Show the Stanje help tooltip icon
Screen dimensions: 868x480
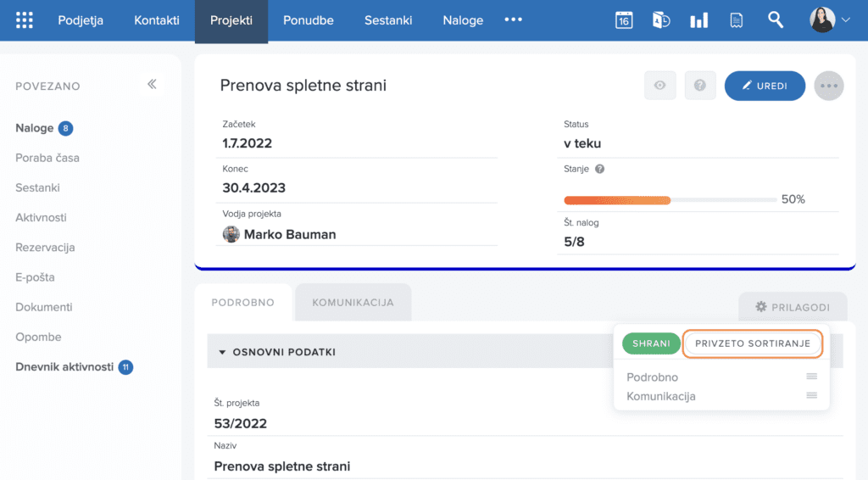(599, 169)
